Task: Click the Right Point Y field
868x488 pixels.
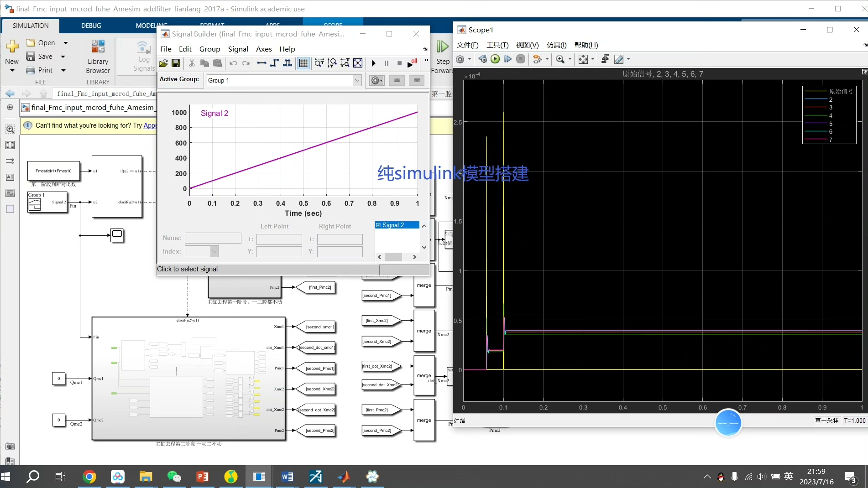Action: pos(340,251)
